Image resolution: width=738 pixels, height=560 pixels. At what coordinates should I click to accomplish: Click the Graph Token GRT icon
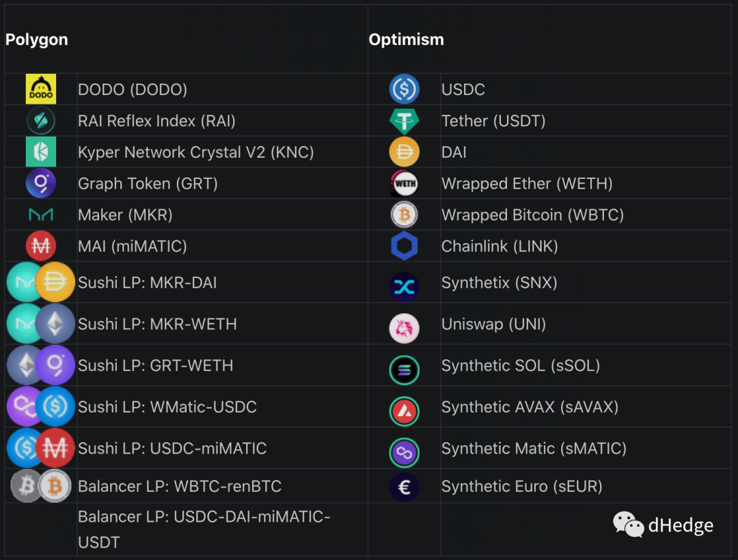(x=41, y=183)
